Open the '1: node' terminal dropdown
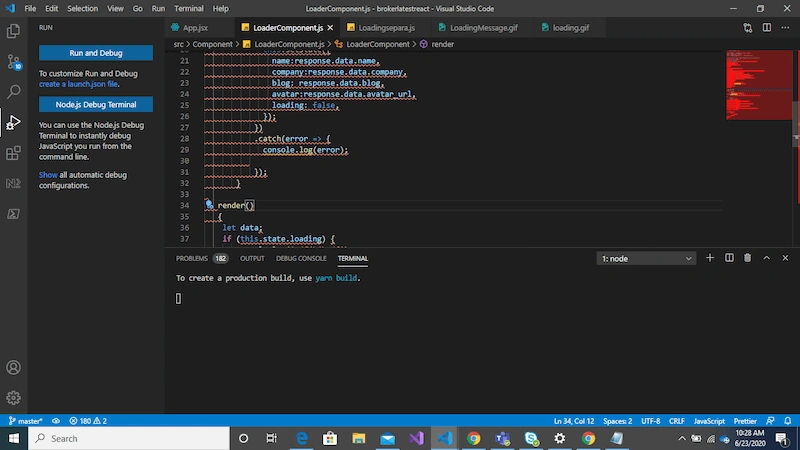This screenshot has height=450, width=800. pos(646,259)
